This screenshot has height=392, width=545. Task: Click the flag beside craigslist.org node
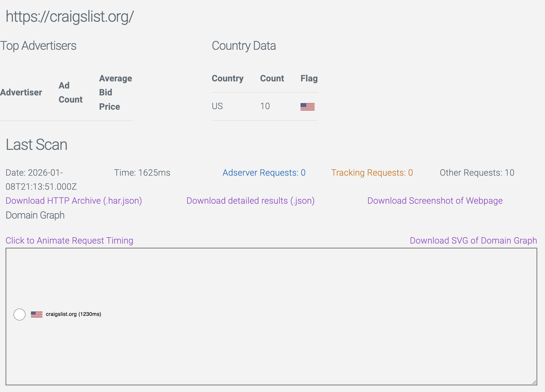tap(37, 314)
